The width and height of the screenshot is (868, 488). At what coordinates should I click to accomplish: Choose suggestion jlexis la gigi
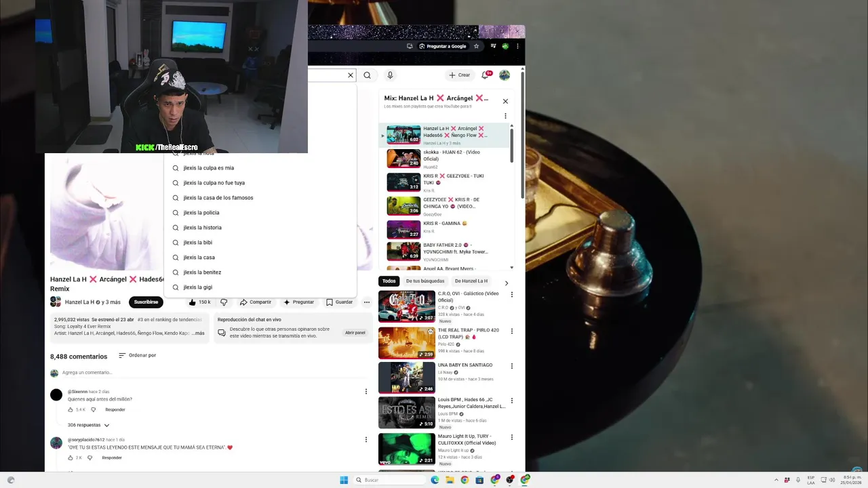pos(260,287)
